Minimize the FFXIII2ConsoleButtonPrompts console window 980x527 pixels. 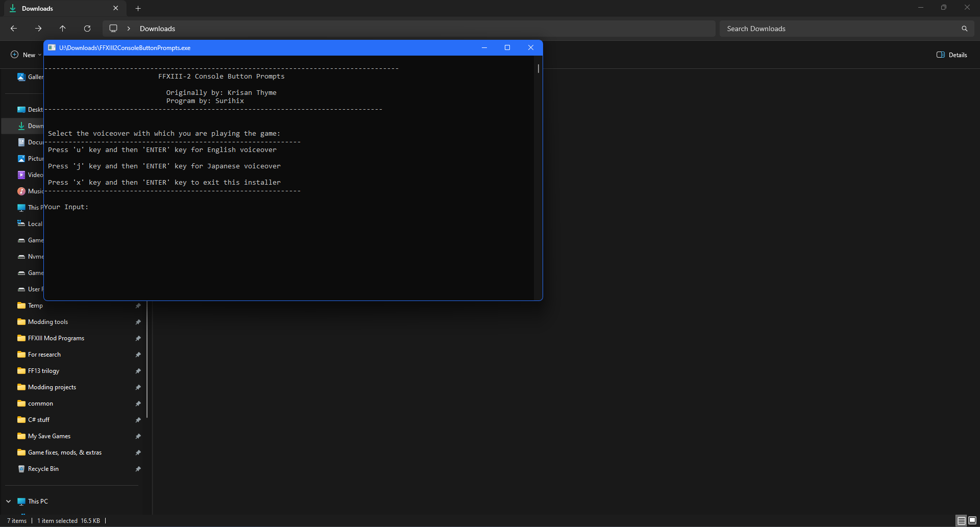click(484, 47)
